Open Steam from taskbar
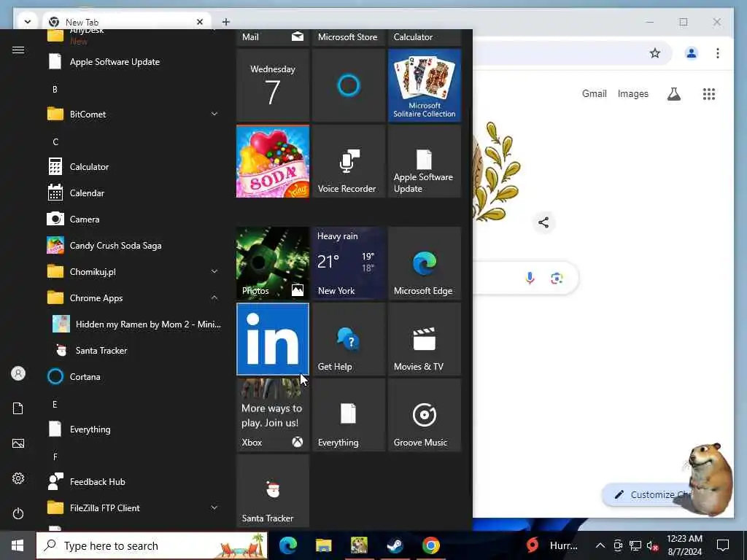747x560 pixels. click(395, 545)
